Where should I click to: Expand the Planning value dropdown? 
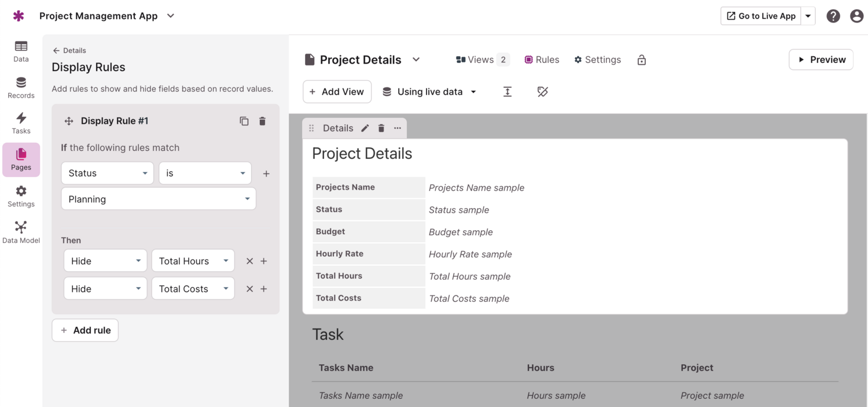click(158, 199)
